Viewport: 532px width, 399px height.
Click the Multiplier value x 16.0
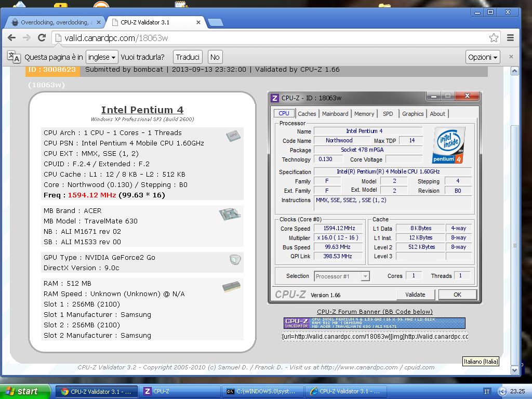[338, 237]
